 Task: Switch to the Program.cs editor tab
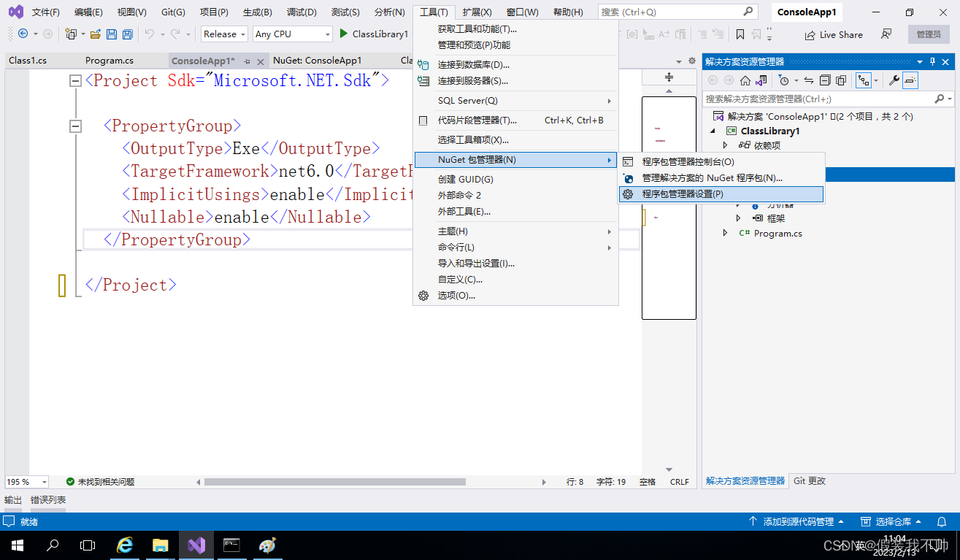point(110,61)
